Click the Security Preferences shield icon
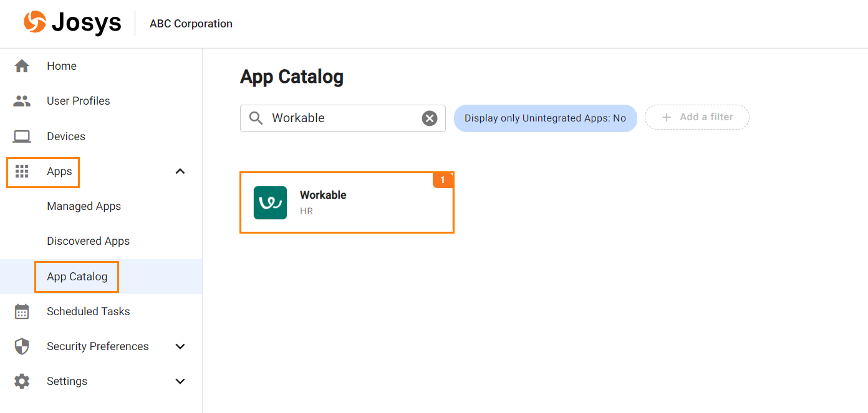Screen dimensions: 868x413 [22, 346]
